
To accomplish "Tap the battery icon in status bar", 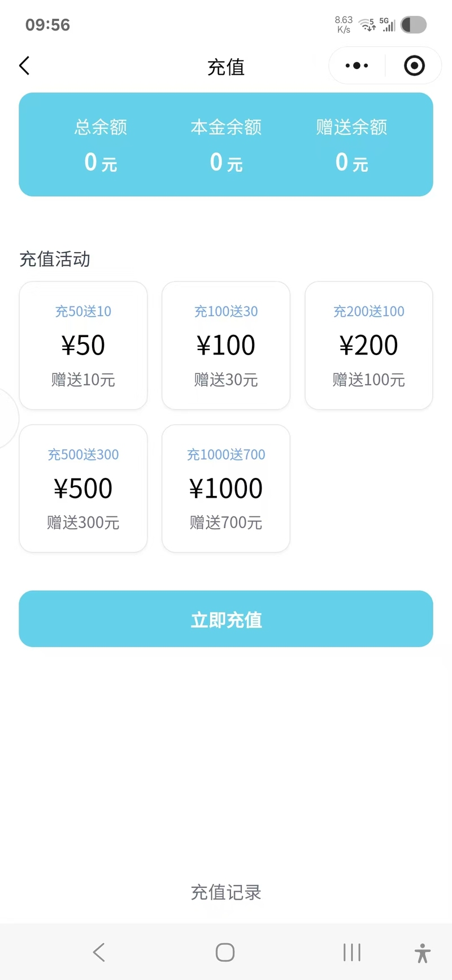I will point(414,25).
